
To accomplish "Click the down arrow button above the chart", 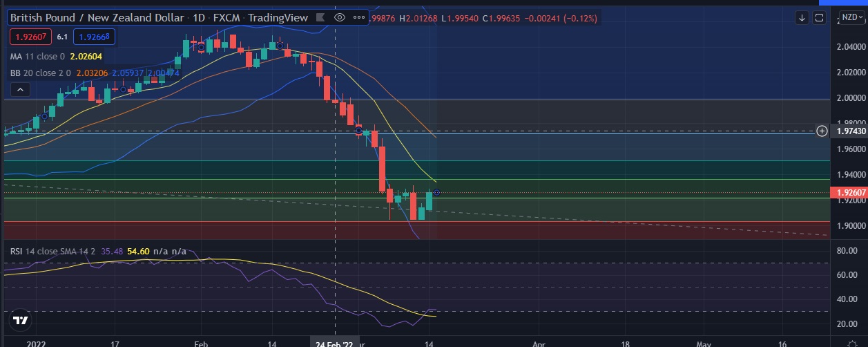I will pyautogui.click(x=802, y=18).
